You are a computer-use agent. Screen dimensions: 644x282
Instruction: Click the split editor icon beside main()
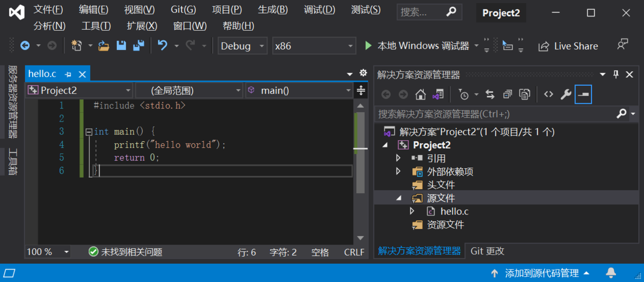[361, 90]
